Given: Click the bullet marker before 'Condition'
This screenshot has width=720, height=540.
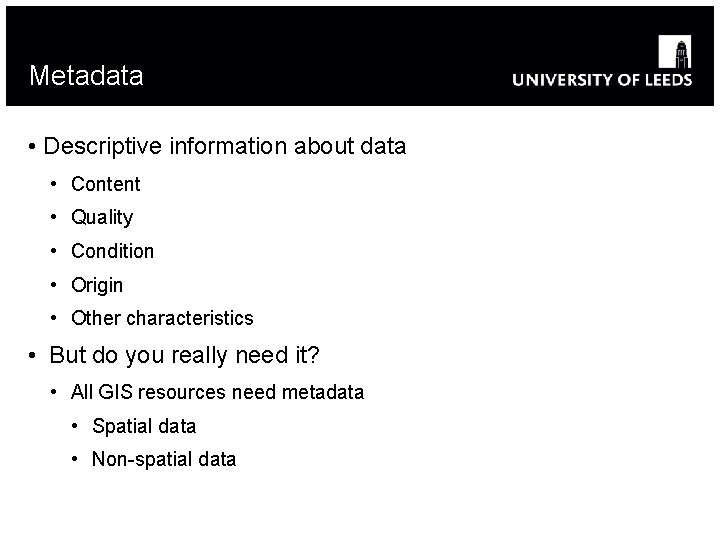Looking at the screenshot, I should click(54, 251).
